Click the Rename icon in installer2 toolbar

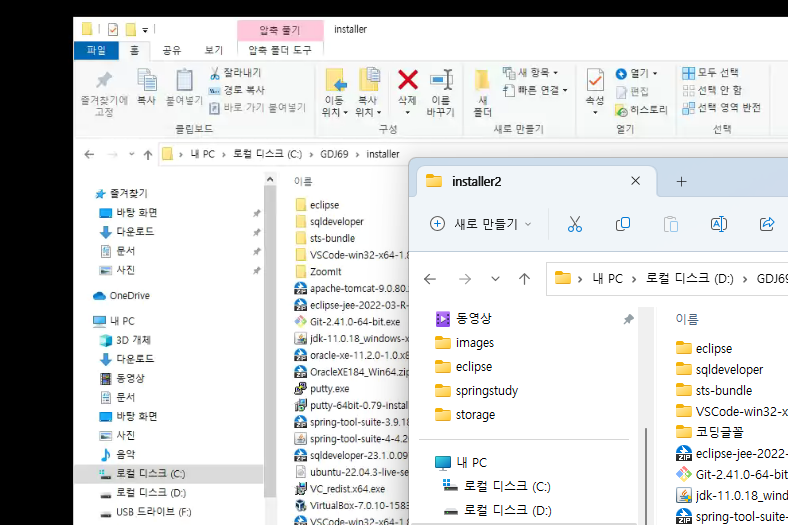click(719, 224)
